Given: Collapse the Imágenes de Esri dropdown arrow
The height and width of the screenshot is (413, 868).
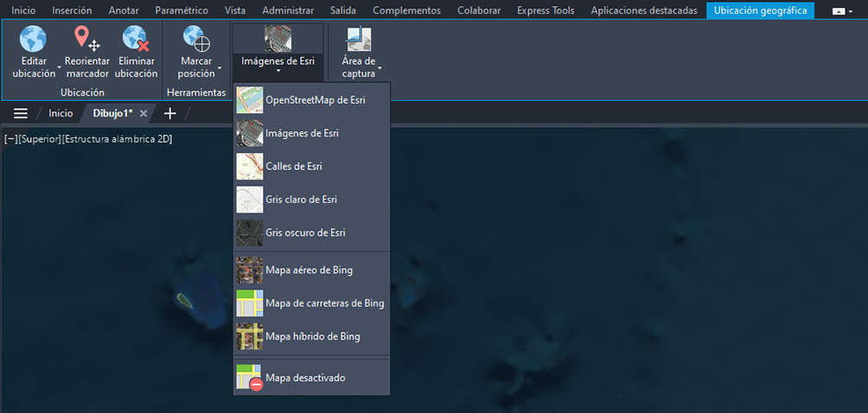Looking at the screenshot, I should coord(278,71).
